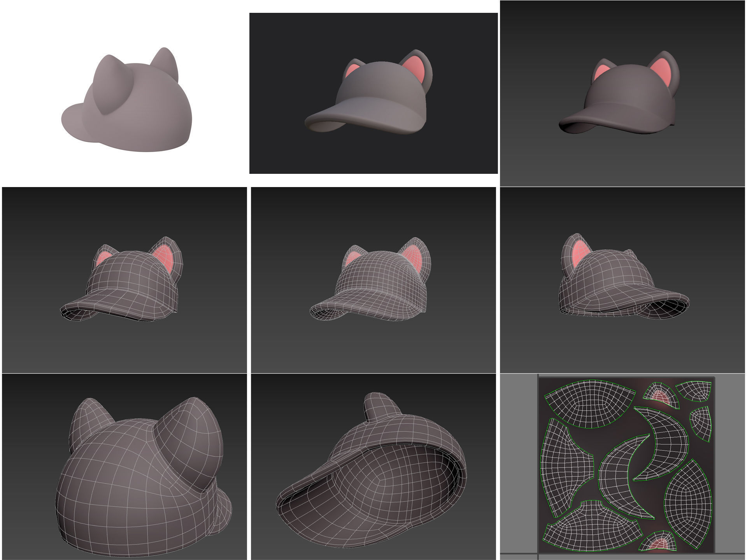Viewport: 747px width, 560px height.
Task: View the dense subdivided wireframe of the cap
Action: tap(373, 280)
